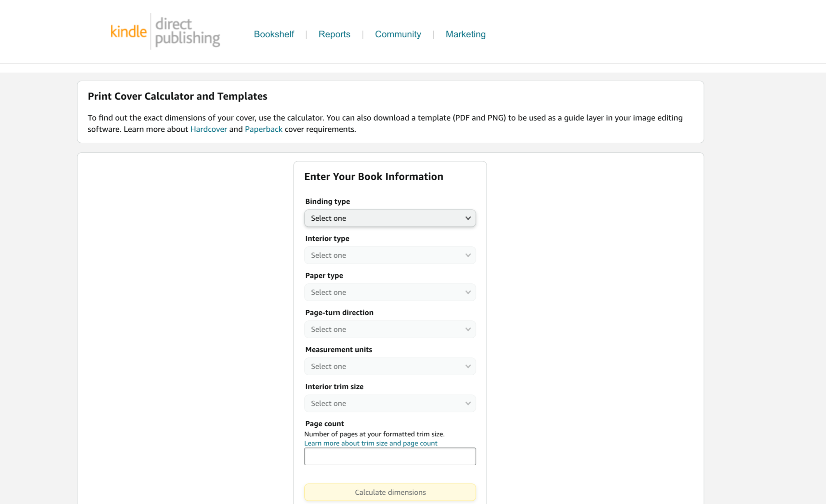This screenshot has height=504, width=826.
Task: Click the Page count input field
Action: pyautogui.click(x=389, y=457)
